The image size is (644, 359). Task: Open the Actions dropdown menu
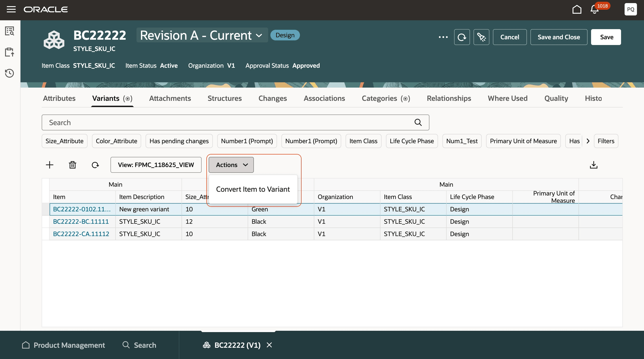coord(231,165)
